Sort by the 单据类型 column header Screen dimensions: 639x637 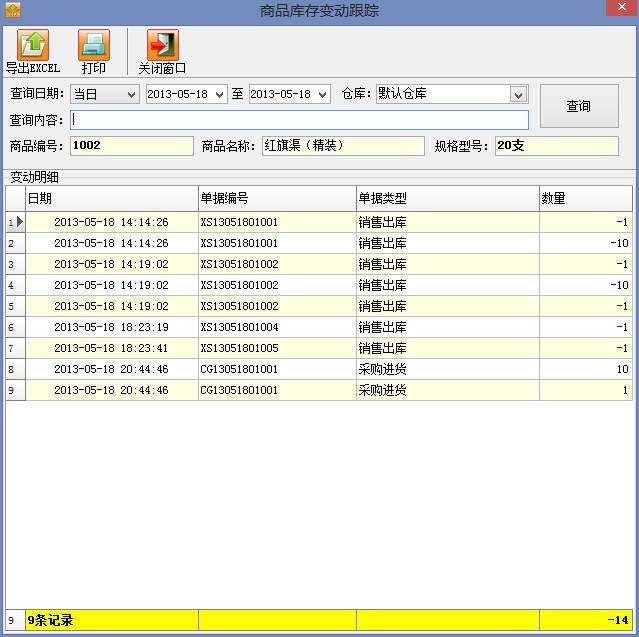point(447,198)
